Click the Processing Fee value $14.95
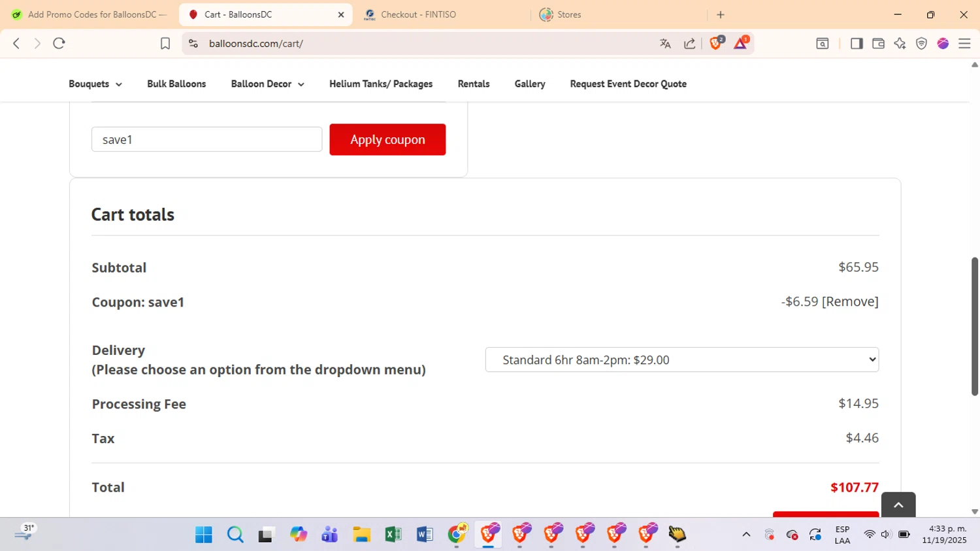 [858, 403]
